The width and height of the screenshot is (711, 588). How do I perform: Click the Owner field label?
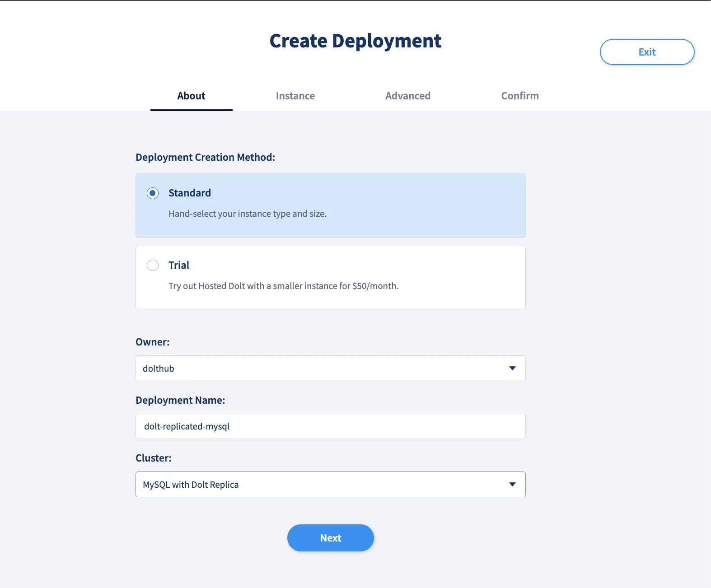[x=152, y=342]
